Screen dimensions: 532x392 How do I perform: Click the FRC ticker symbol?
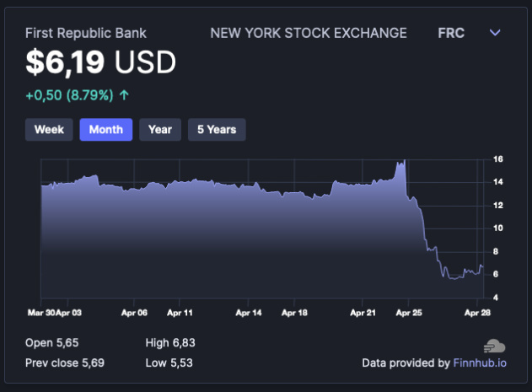click(x=452, y=33)
